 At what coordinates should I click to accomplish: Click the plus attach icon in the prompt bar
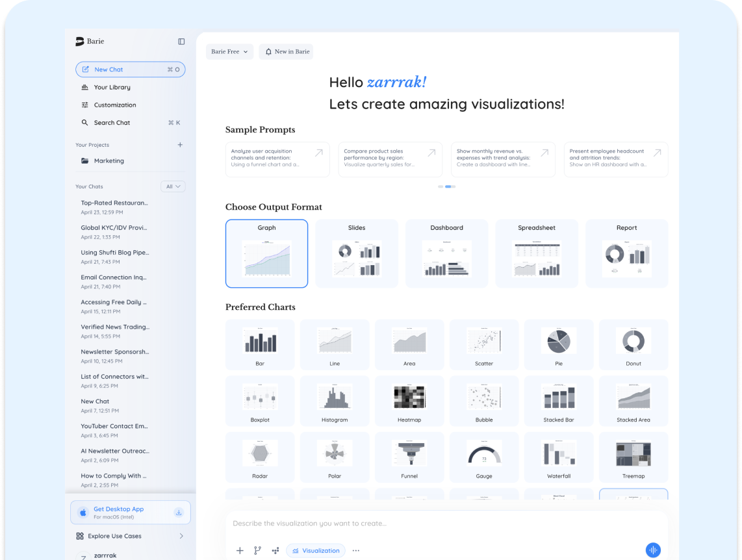[x=240, y=550]
